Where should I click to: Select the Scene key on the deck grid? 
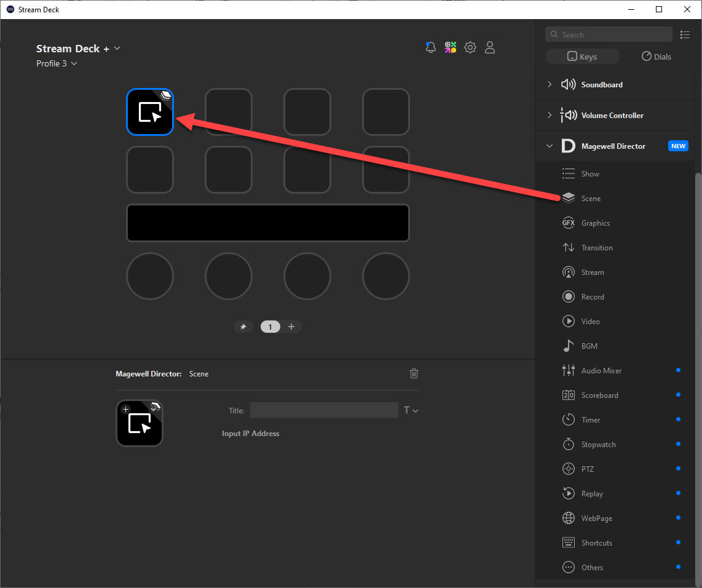coord(150,112)
